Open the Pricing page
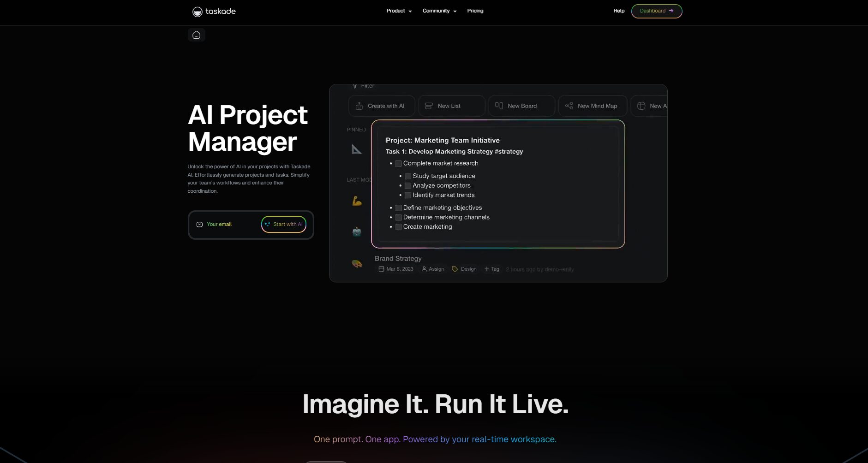Viewport: 868px width, 463px height. pos(475,11)
